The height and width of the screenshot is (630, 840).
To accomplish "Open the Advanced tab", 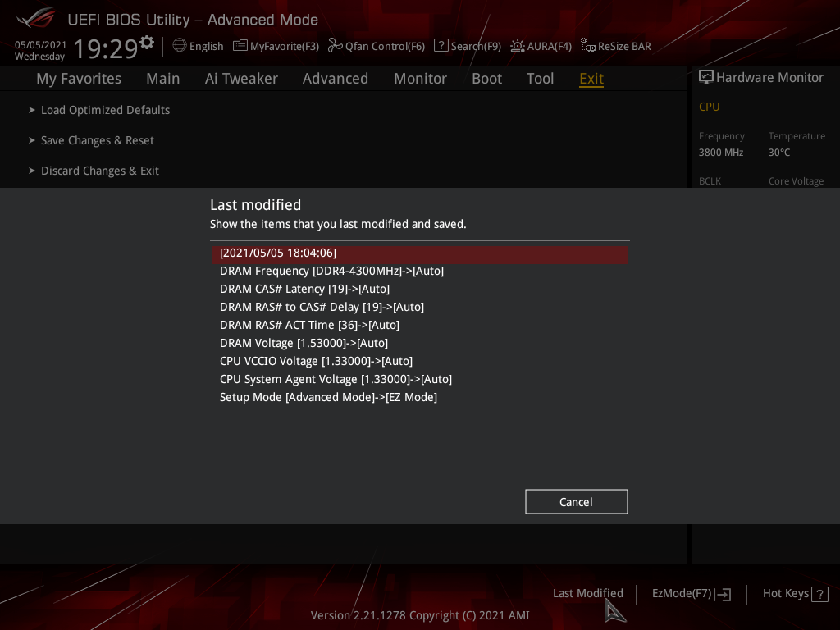I will (x=336, y=79).
